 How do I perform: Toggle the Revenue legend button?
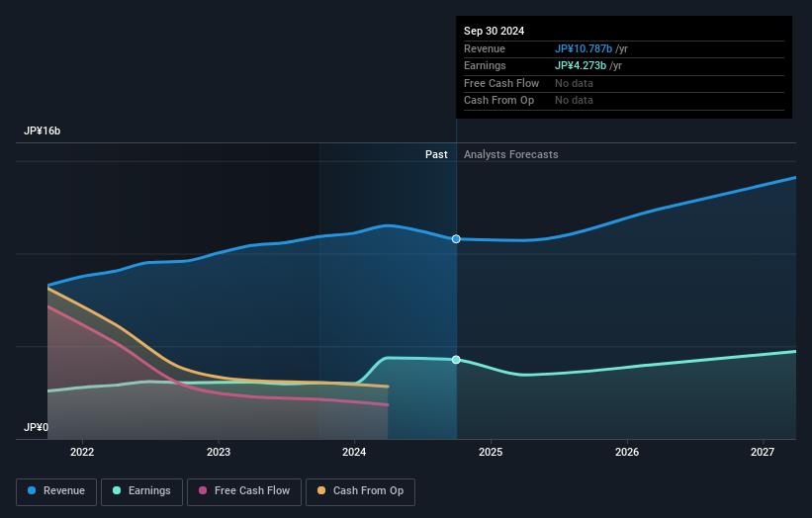click(56, 491)
